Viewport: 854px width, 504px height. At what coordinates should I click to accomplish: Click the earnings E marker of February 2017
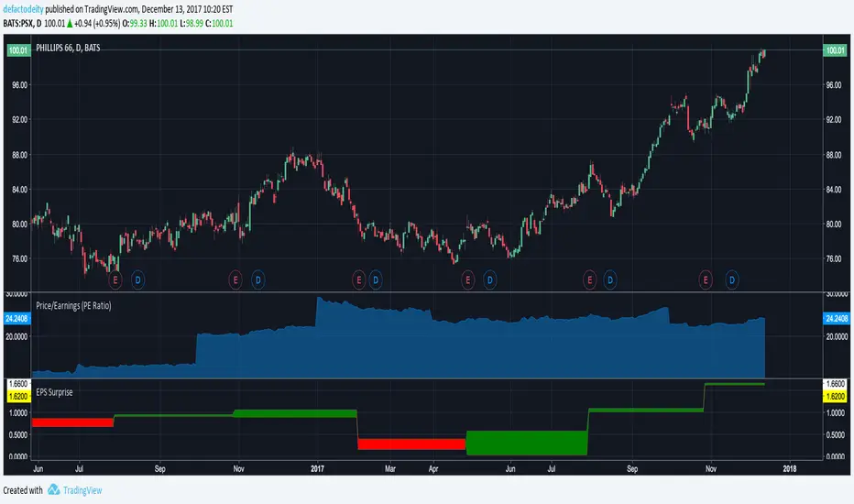(x=358, y=280)
